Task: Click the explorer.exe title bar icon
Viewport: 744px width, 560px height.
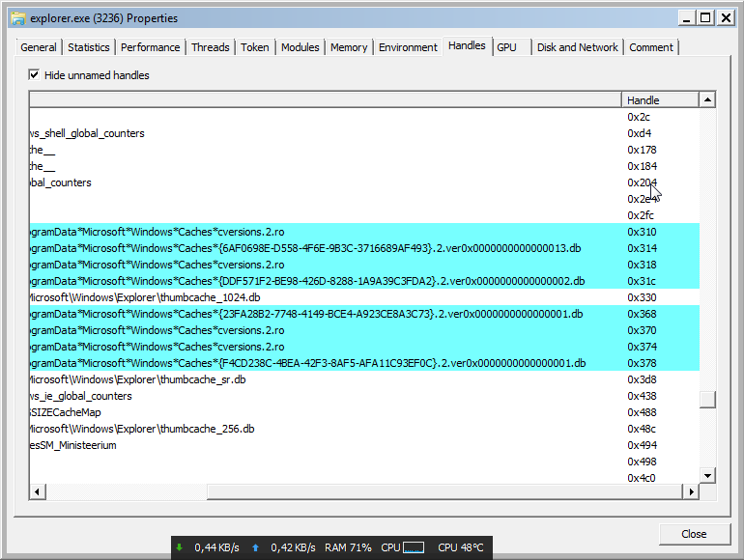Action: click(18, 18)
